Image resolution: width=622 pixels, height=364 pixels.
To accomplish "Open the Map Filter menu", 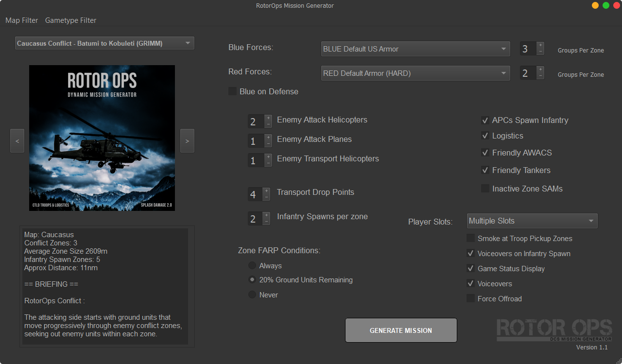I will point(21,20).
